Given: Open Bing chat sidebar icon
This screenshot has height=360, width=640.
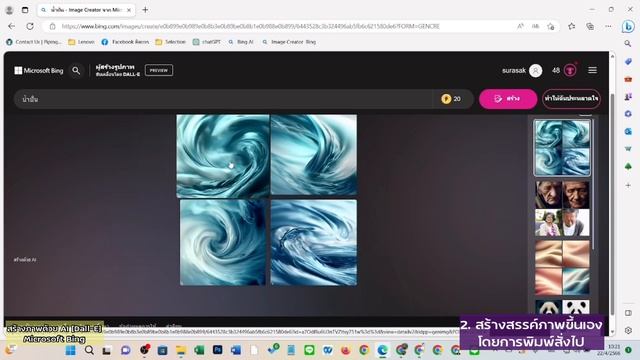Looking at the screenshot, I should coord(628,27).
